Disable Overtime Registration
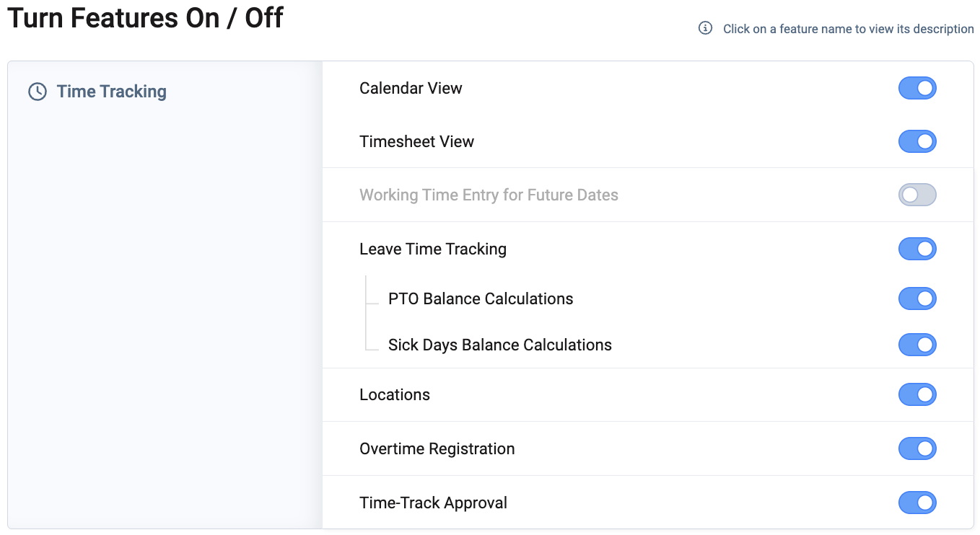Screen dimensions: 980x535 (x=917, y=448)
